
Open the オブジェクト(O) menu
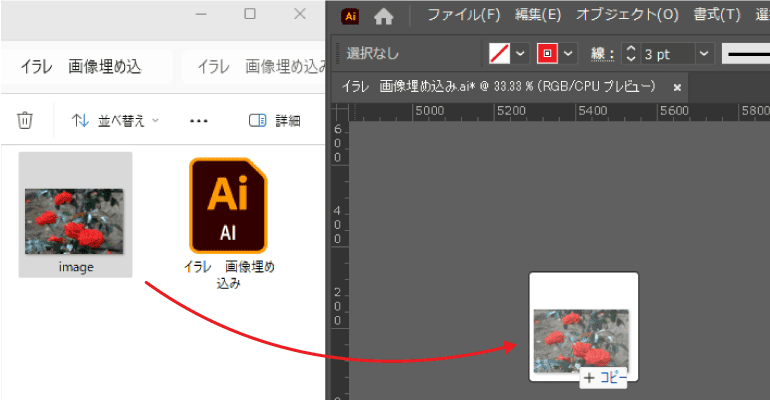click(x=627, y=15)
